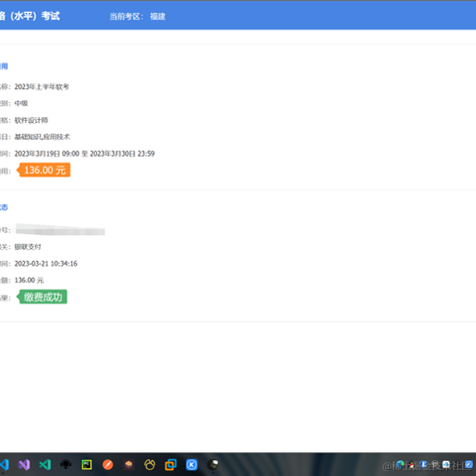Image resolution: width=476 pixels, height=476 pixels.
Task: Click the payment gateway 银联支付
Action: click(28, 247)
